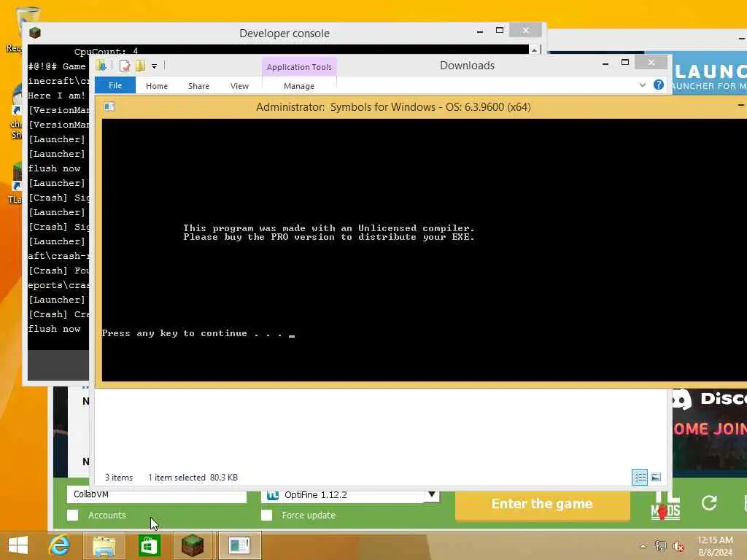Click the New folder quick access icon
747x560 pixels.
point(140,66)
